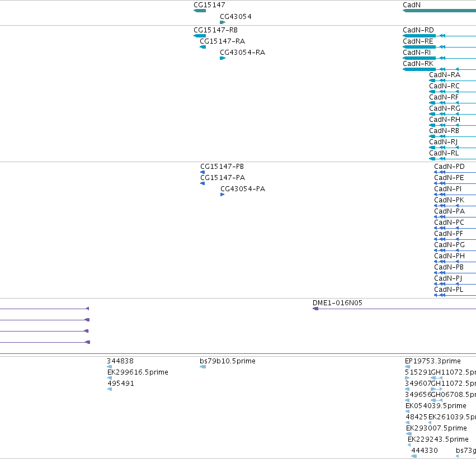Image resolution: width=476 pixels, height=459 pixels.
Task: Select the CadN-PE protein label
Action: pos(449,178)
